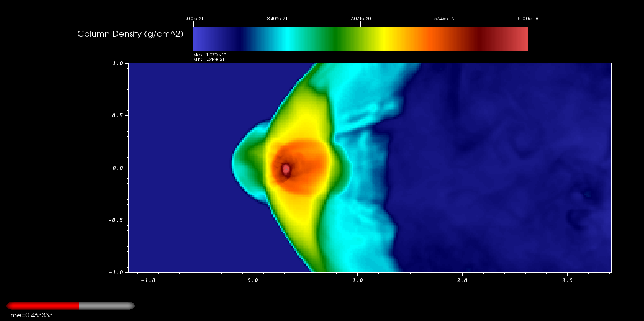Click the Time=0.463333 label
Screen dimensions: 644x321
[29, 315]
